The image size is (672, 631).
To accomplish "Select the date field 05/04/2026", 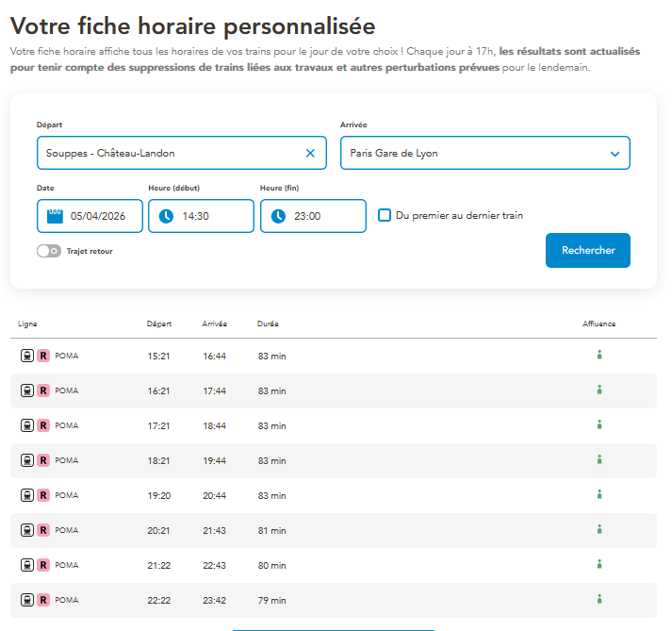I will (x=90, y=216).
